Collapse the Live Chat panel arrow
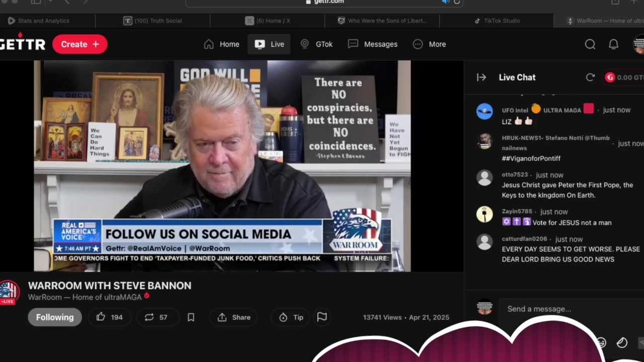This screenshot has height=362, width=644. (481, 77)
